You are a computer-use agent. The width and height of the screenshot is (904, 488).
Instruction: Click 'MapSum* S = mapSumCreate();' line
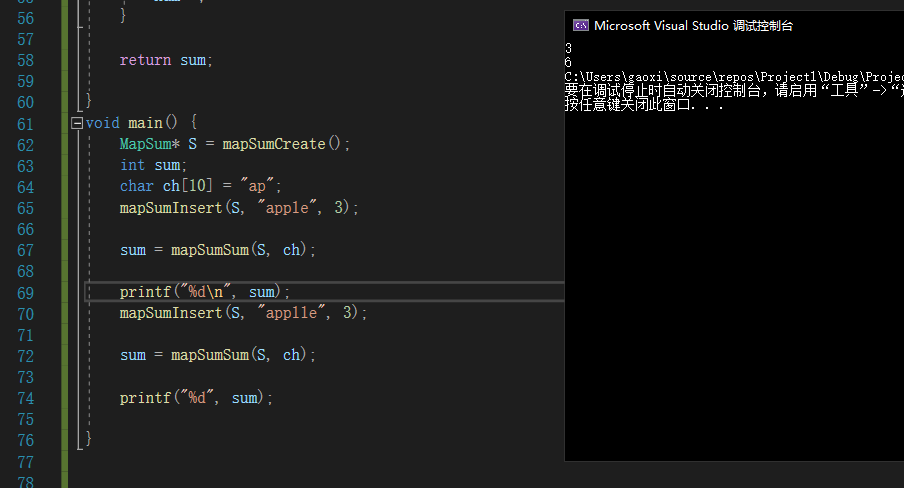click(235, 144)
